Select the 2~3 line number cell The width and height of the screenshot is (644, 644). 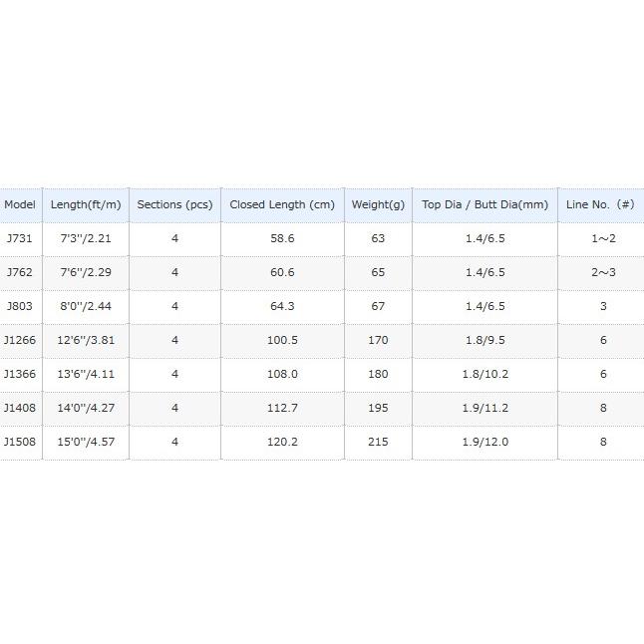point(602,273)
